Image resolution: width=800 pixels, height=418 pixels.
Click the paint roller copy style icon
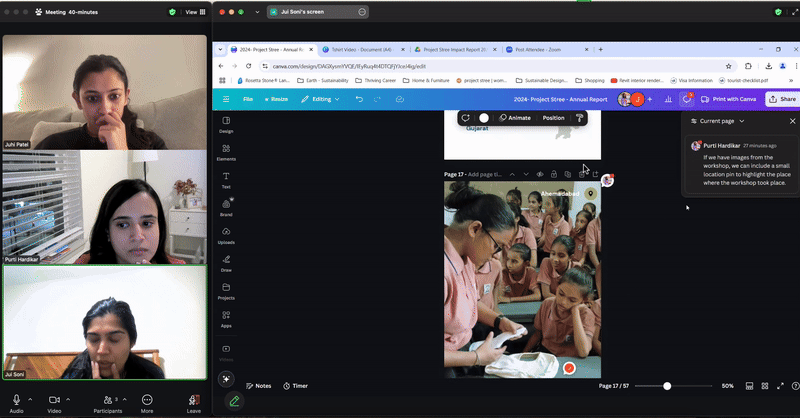point(580,118)
